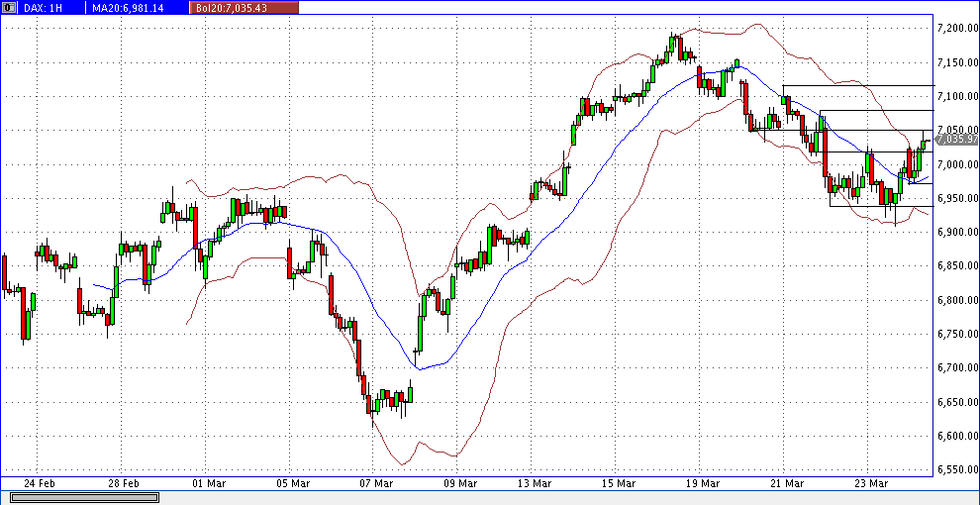Select the MA20:6,981.14 indicator label
980x505 pixels.
pyautogui.click(x=129, y=8)
